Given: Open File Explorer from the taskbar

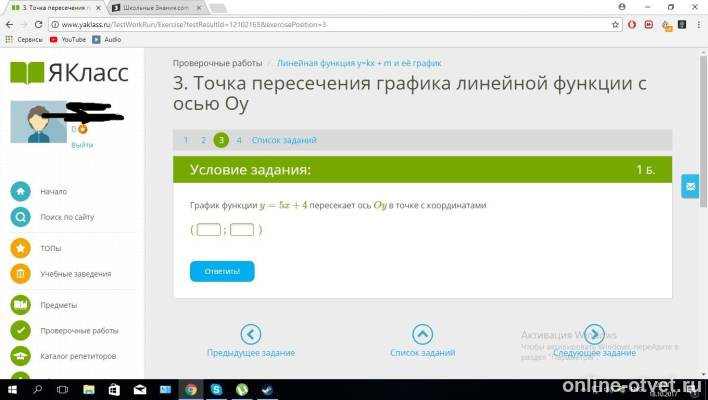Looking at the screenshot, I should tap(89, 389).
